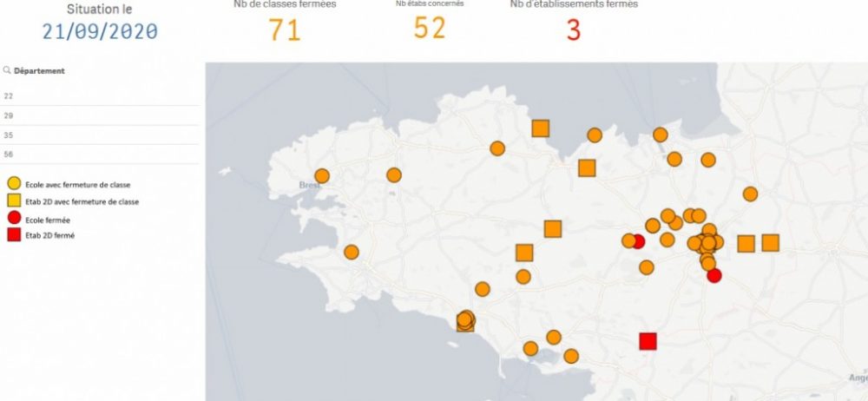Click the northernmost orange square map marker
The width and height of the screenshot is (868, 401).
[x=541, y=128]
